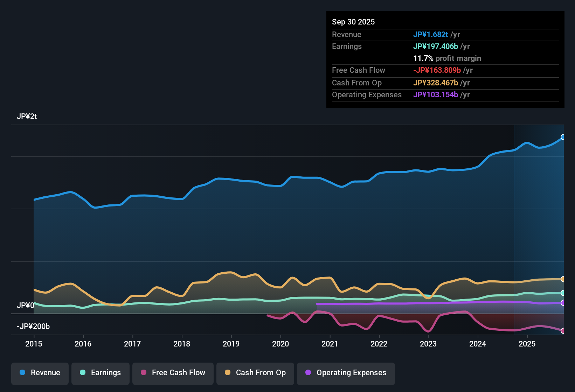
Task: Toggle the Free Cash Flow series visibility
Action: tap(173, 373)
